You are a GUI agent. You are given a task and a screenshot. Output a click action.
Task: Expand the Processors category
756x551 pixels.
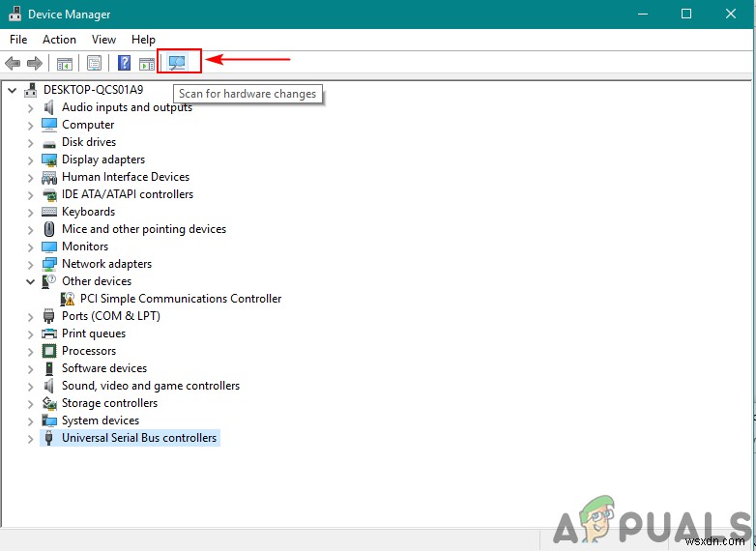(30, 352)
